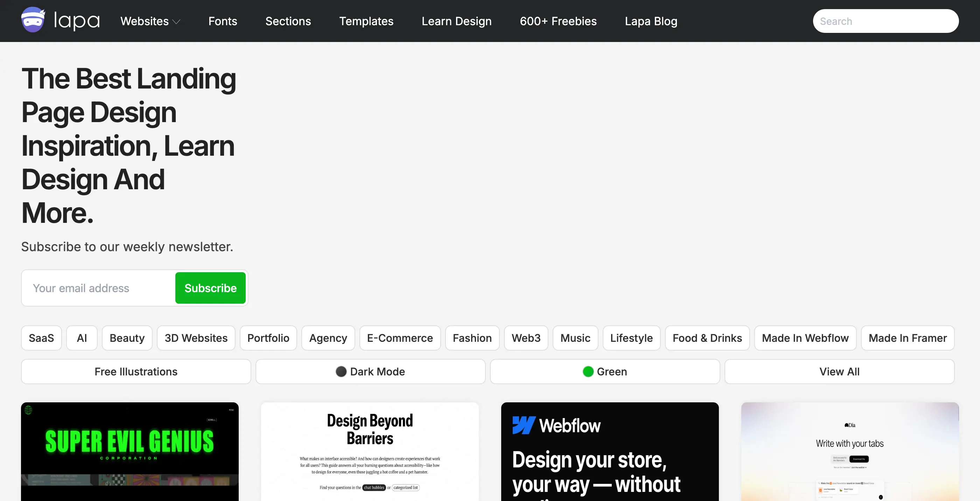
Task: Choose the Agency category tag
Action: (328, 338)
